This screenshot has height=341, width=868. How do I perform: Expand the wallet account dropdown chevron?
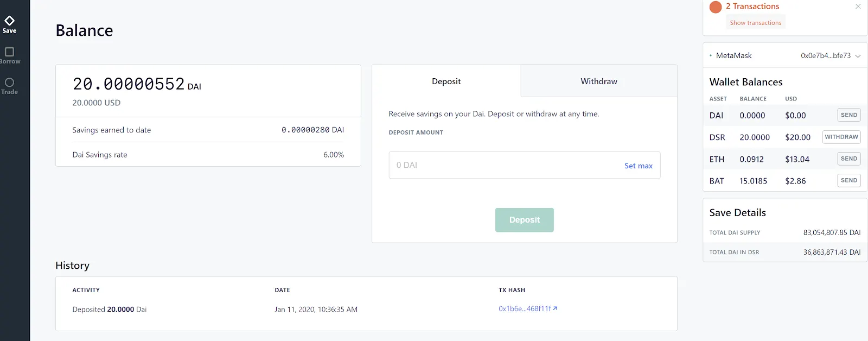858,56
